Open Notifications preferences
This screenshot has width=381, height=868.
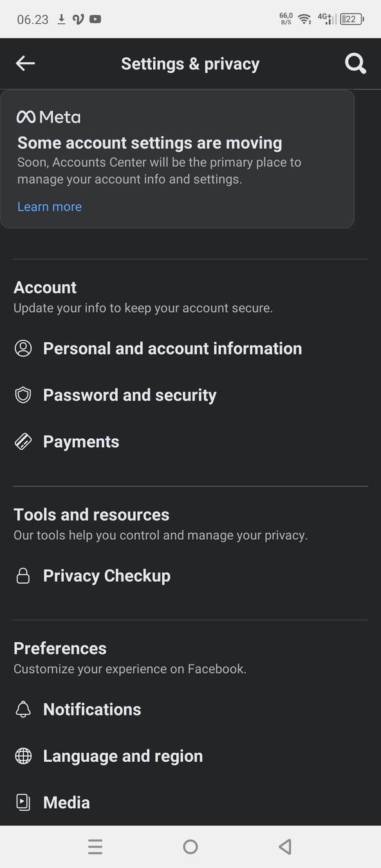click(x=92, y=709)
